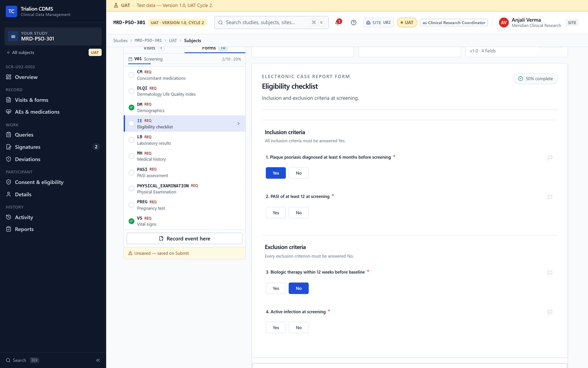The image size is (588, 368).
Task: Answer Yes for PASI at least 12
Action: point(276,213)
